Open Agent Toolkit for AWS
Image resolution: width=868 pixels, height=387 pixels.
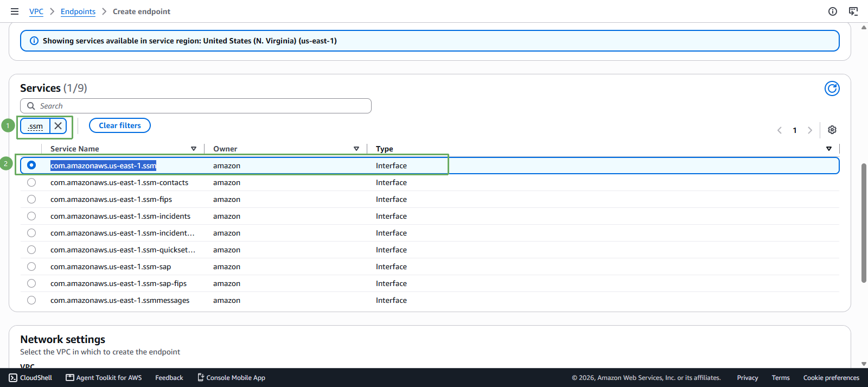[104, 378]
